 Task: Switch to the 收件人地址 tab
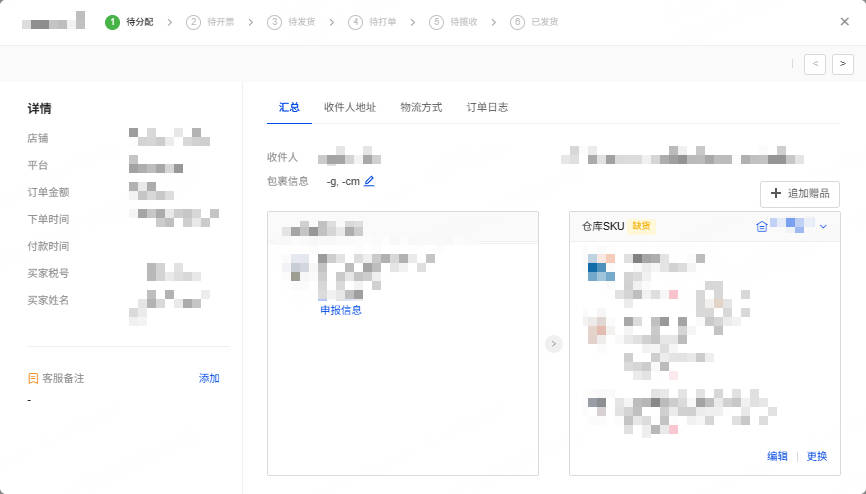point(350,107)
